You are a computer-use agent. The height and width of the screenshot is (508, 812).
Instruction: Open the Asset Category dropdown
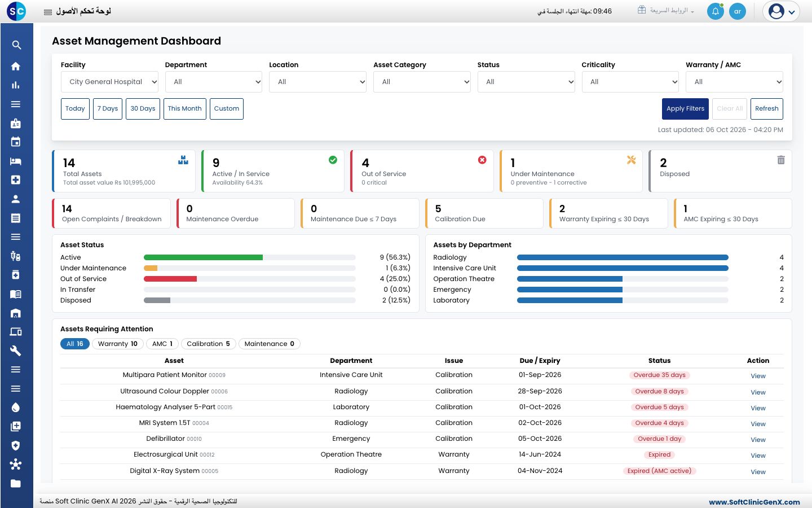422,82
